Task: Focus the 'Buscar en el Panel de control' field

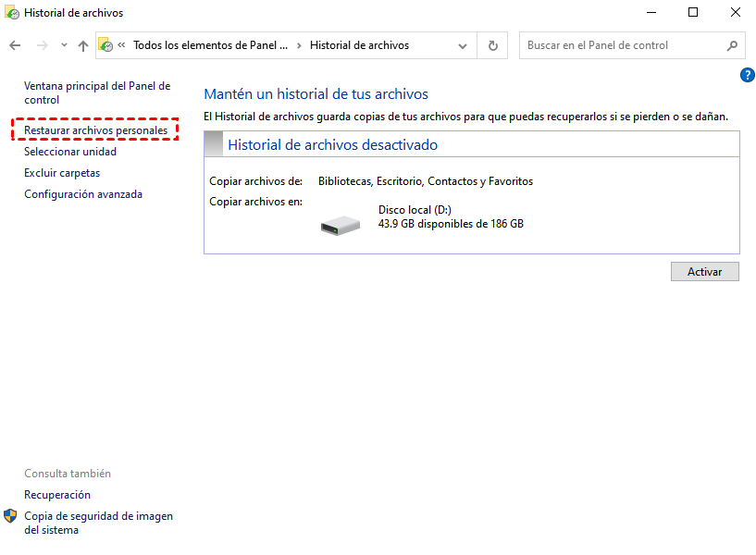Action: 622,45
